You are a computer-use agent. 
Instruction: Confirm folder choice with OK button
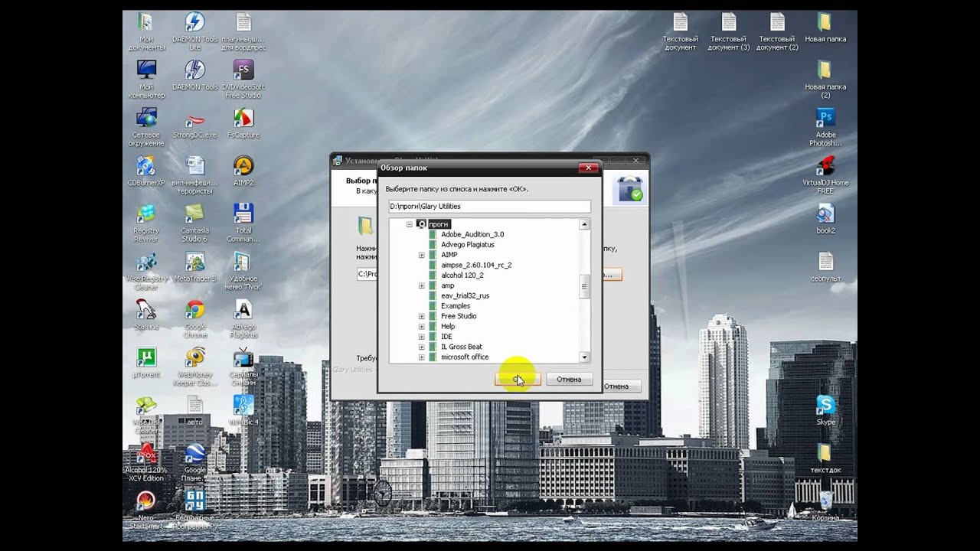pos(518,379)
